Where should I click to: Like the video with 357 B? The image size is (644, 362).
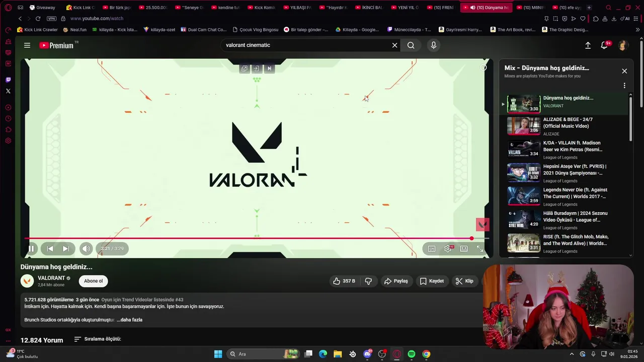pyautogui.click(x=344, y=281)
